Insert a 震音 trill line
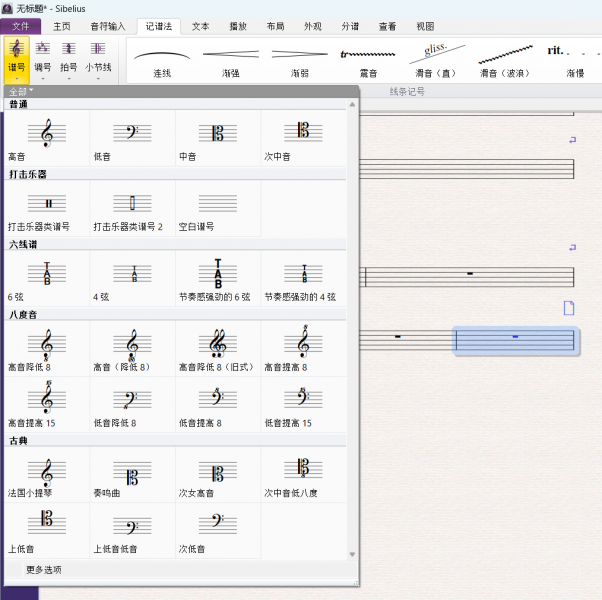 pyautogui.click(x=368, y=61)
